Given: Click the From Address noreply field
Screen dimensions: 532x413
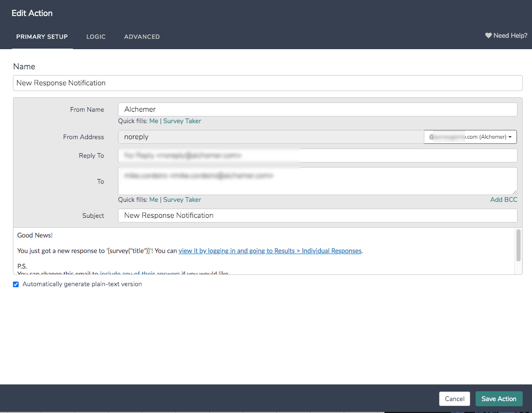Looking at the screenshot, I should [x=271, y=137].
